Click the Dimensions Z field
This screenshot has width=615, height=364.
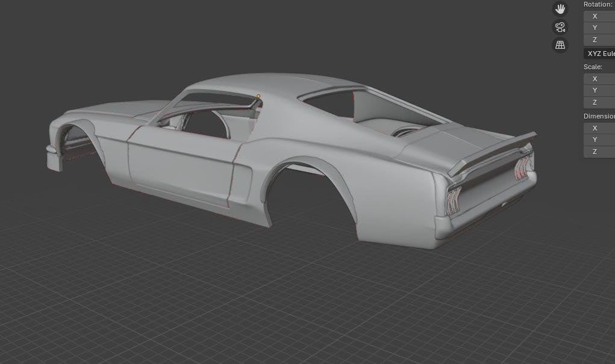coord(599,152)
